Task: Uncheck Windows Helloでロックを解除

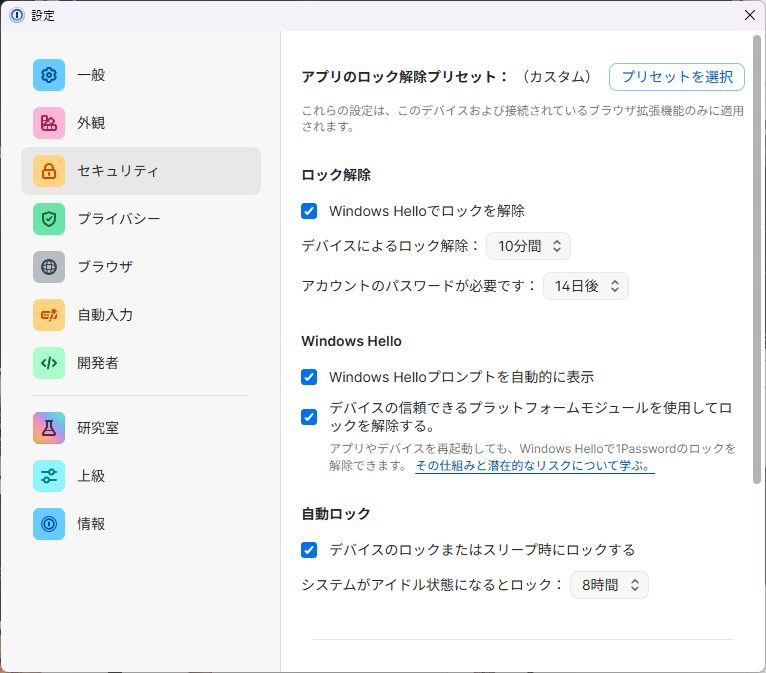Action: [309, 211]
